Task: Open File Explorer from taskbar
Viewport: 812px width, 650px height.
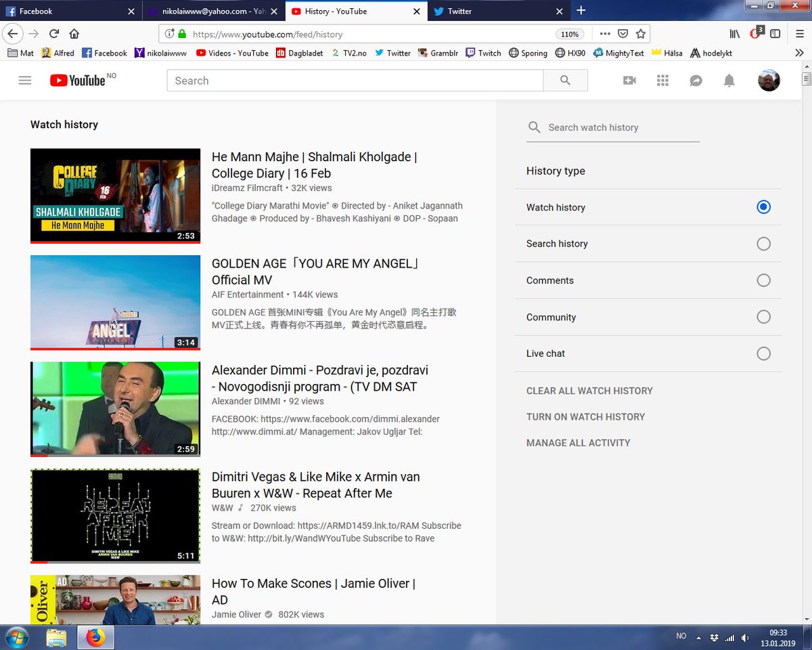Action: coord(56,637)
